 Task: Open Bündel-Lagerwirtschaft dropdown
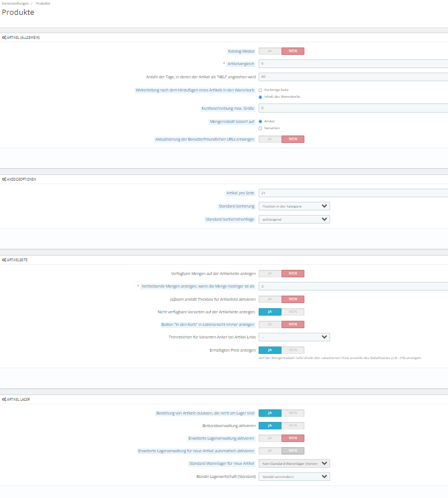294,477
